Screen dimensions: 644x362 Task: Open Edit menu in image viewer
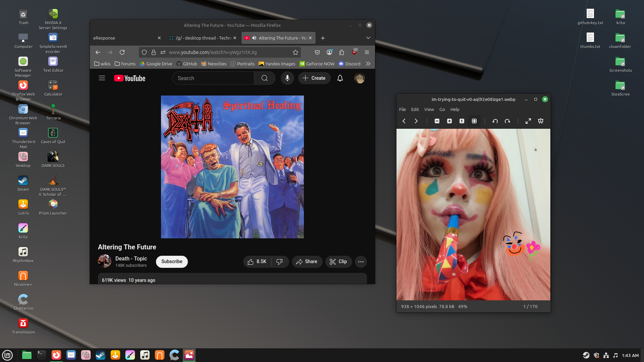(x=415, y=109)
